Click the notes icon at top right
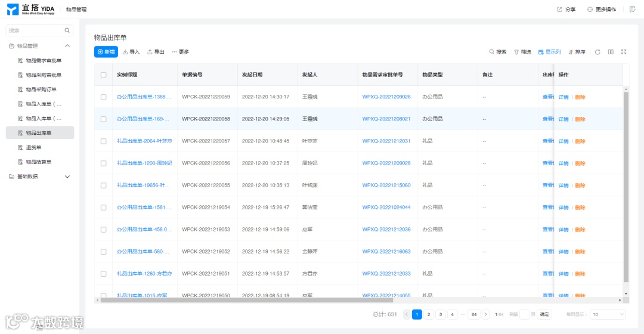 633,10
